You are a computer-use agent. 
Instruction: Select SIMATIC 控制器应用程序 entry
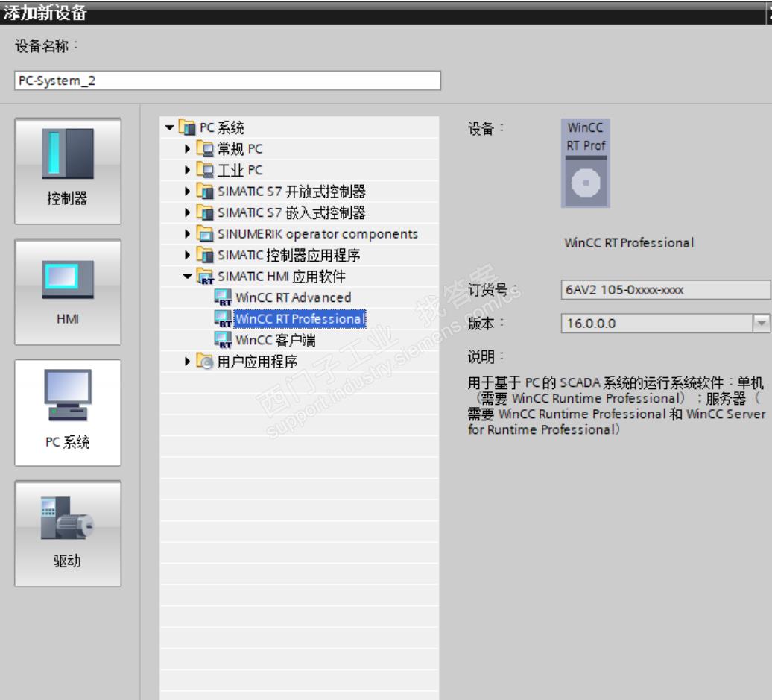tap(288, 255)
